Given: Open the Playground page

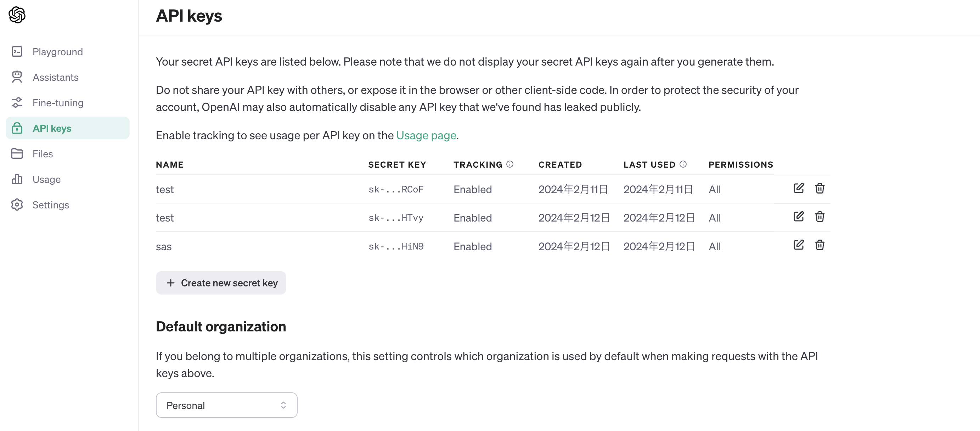Looking at the screenshot, I should [x=57, y=52].
